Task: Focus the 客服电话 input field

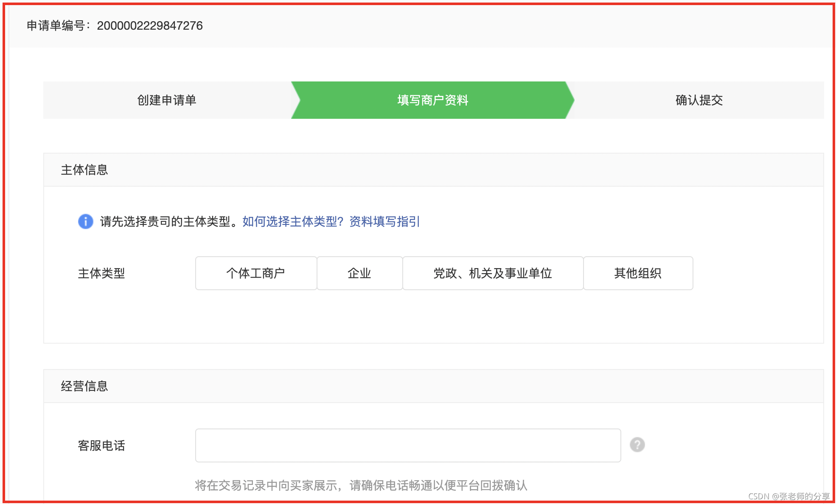Action: [408, 445]
